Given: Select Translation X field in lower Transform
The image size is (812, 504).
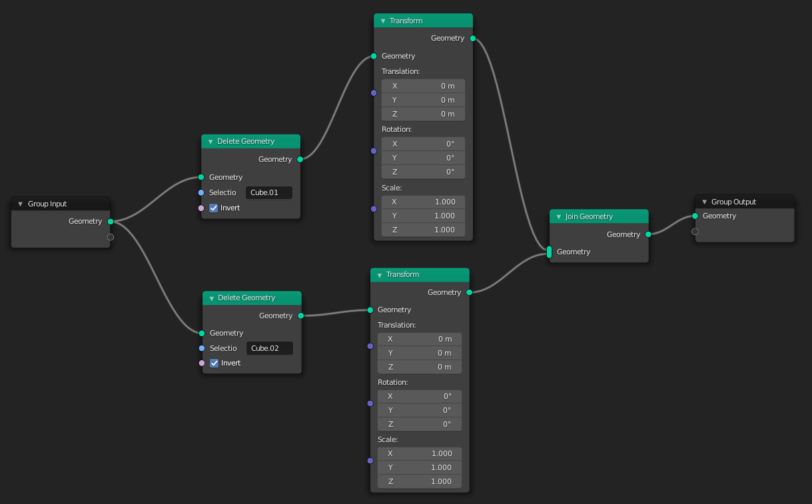Looking at the screenshot, I should pyautogui.click(x=420, y=339).
